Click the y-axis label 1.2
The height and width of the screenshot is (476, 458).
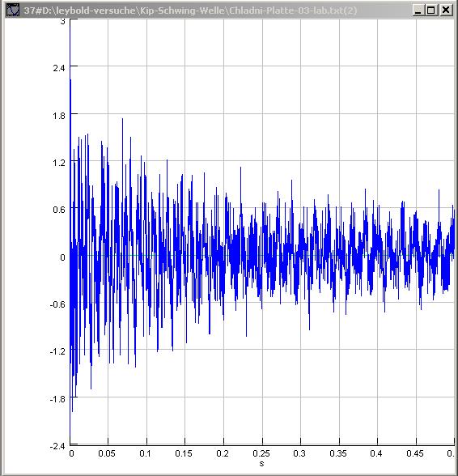(x=59, y=163)
